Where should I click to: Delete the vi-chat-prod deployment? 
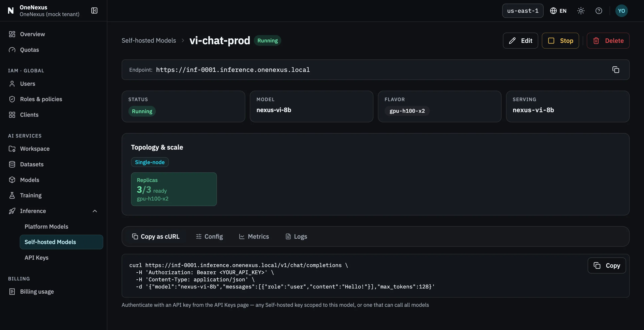coord(608,41)
